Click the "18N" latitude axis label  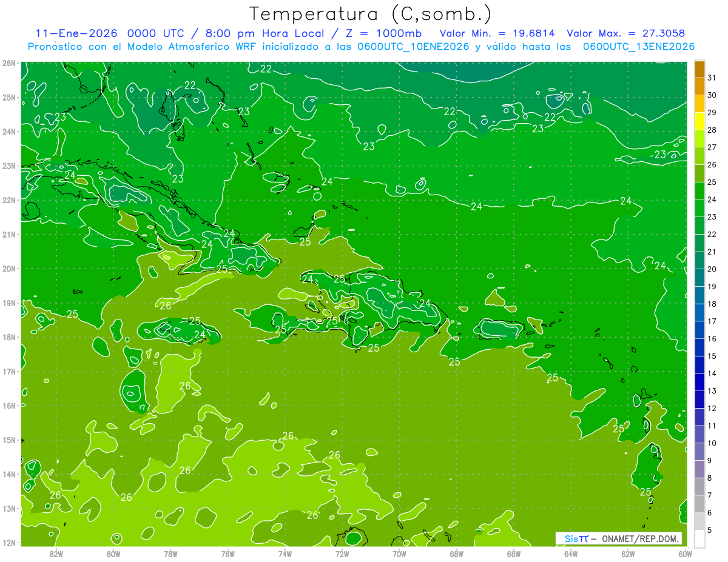(x=8, y=337)
